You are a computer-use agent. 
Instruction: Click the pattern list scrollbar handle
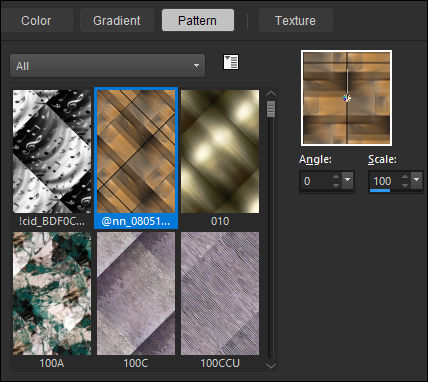(x=271, y=109)
